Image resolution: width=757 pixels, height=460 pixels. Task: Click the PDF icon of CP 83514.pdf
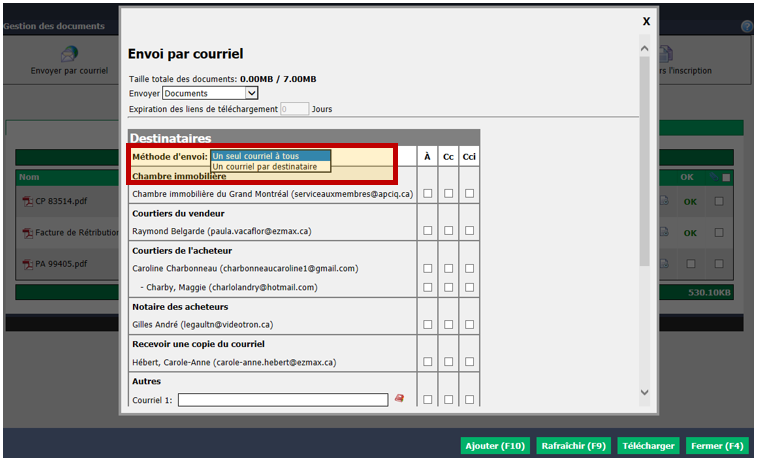pos(28,201)
